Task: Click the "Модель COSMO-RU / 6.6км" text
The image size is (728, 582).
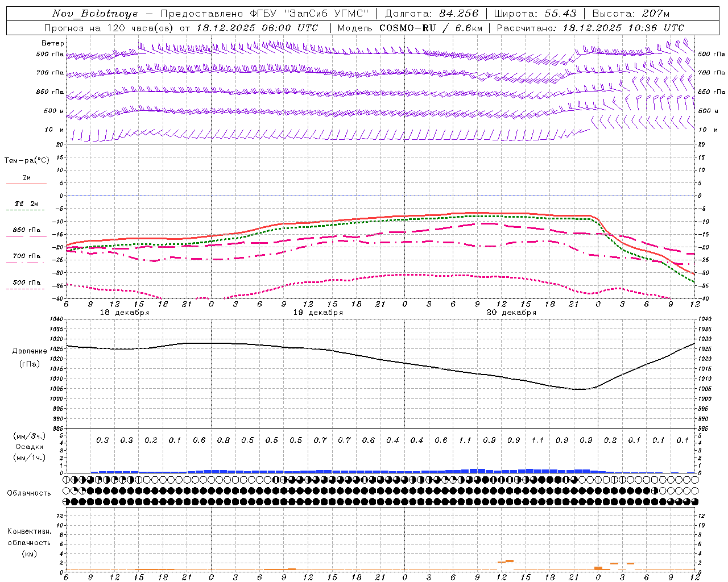Action: 410,28
